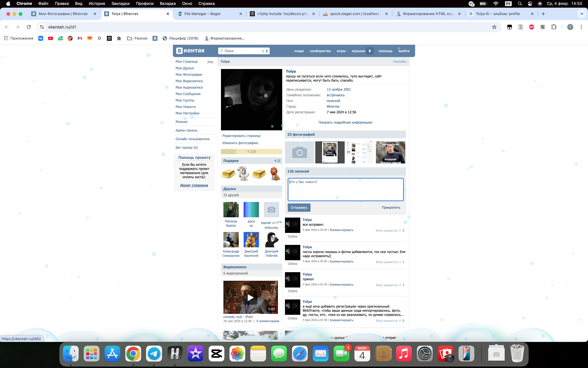Open the Chrome extensions puzzle icon

(554, 27)
